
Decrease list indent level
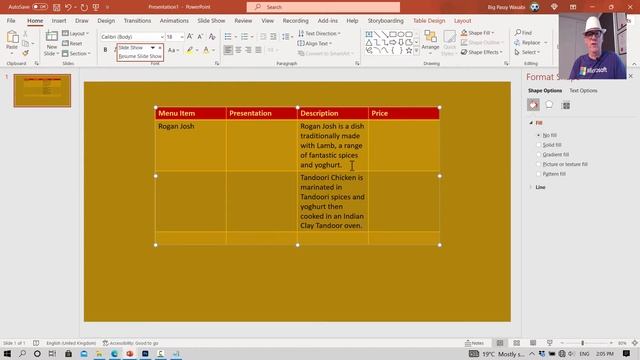tap(263, 37)
